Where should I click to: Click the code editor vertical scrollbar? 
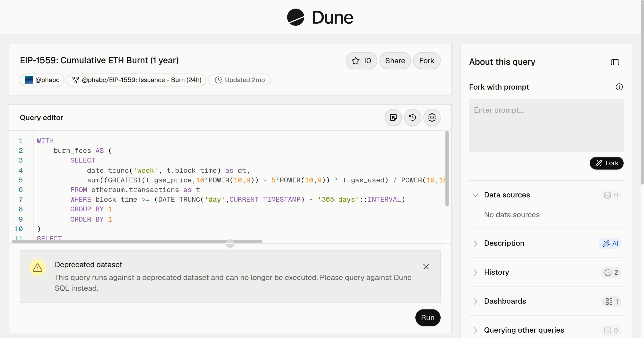(447, 168)
